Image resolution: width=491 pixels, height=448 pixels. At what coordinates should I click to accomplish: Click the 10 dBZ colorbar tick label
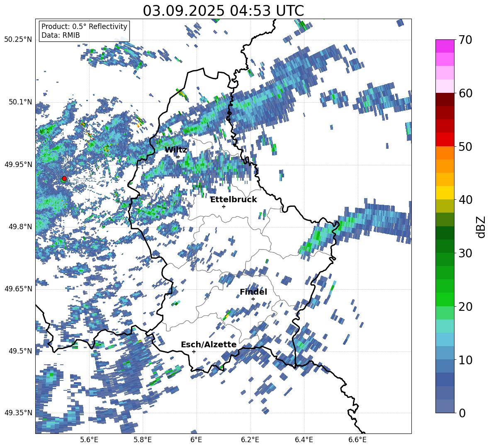pyautogui.click(x=465, y=360)
